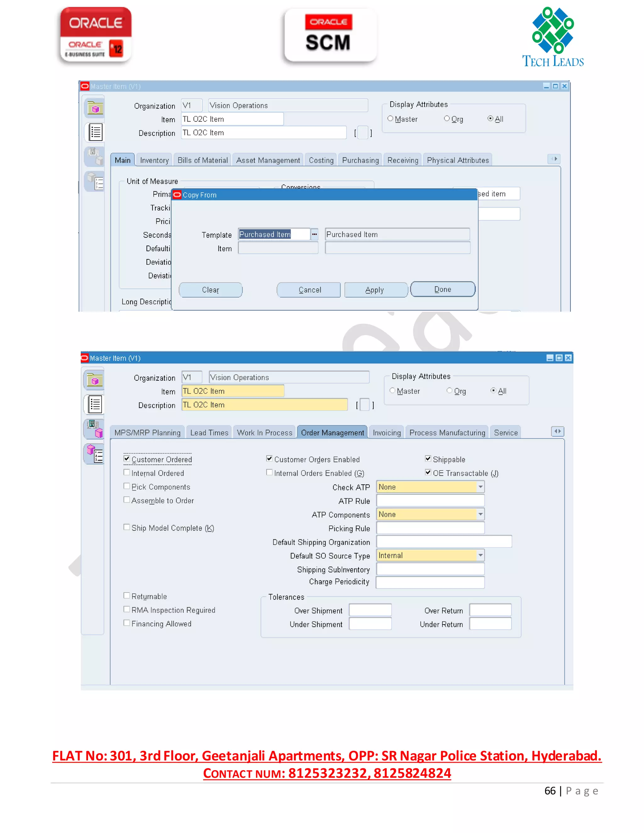
Task: Click Done in Copy From dialog
Action: coord(442,290)
